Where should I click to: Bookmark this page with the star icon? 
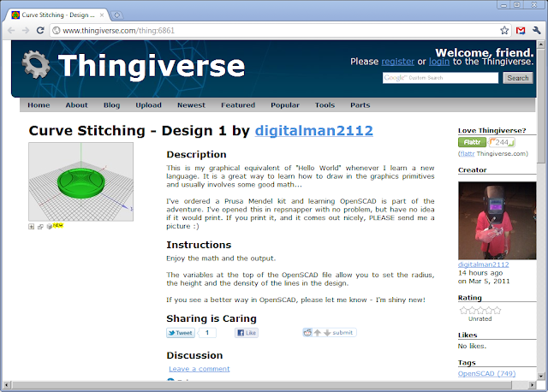click(x=504, y=31)
